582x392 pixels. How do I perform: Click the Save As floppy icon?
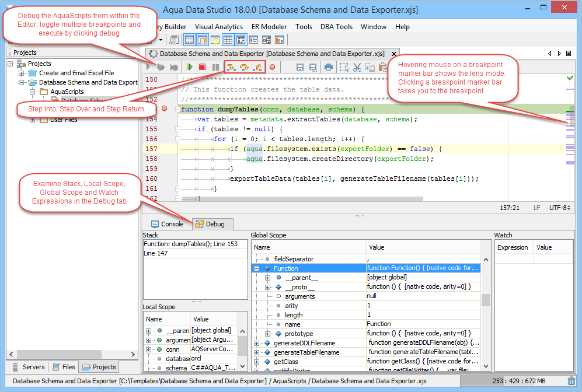pyautogui.click(x=313, y=67)
